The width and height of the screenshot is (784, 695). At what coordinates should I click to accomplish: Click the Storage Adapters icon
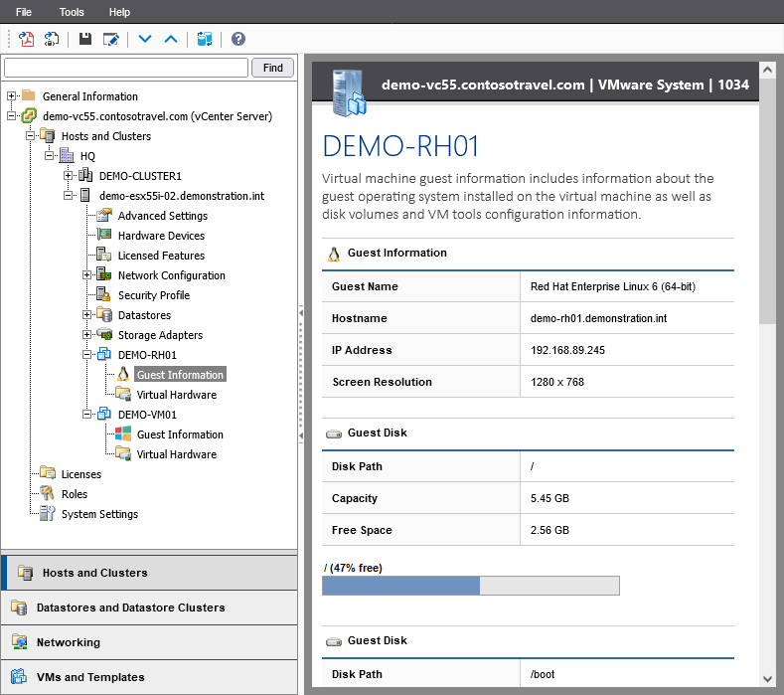[x=104, y=334]
